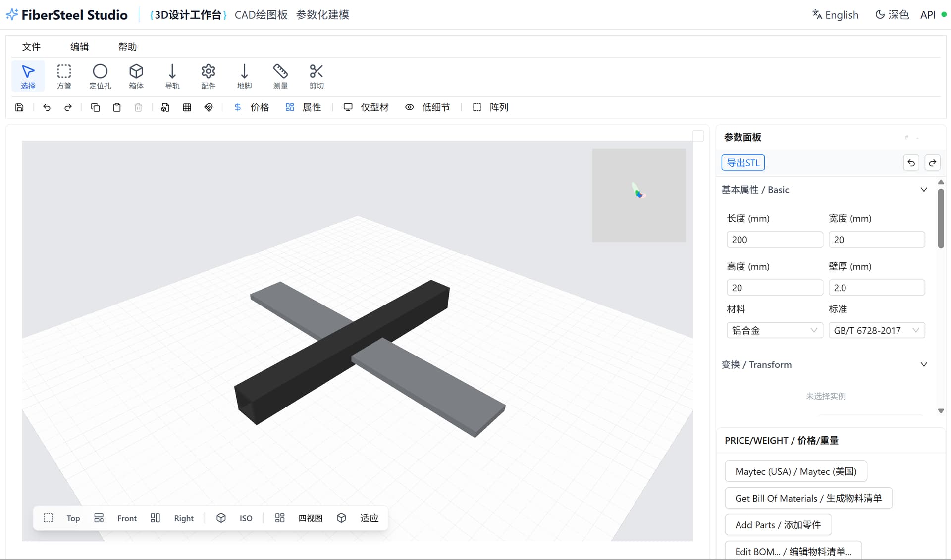
Task: Switch to CAD绘图板 tab
Action: (261, 15)
